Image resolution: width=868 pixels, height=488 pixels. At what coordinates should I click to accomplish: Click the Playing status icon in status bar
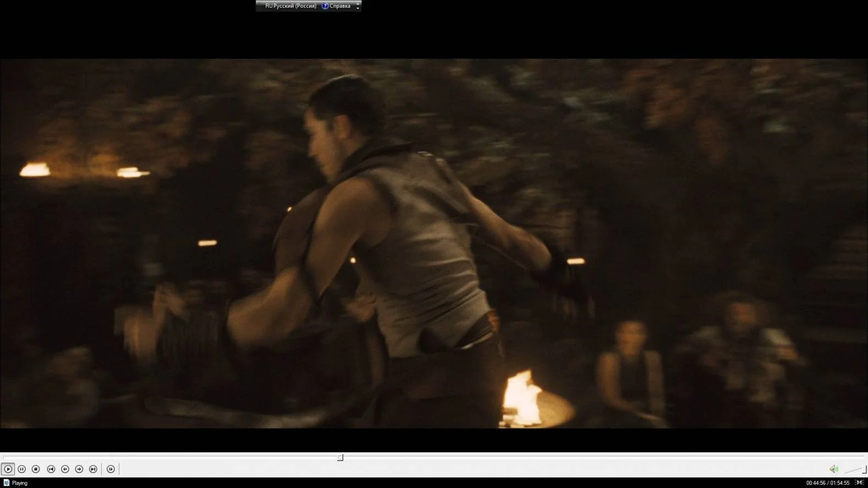click(7, 483)
